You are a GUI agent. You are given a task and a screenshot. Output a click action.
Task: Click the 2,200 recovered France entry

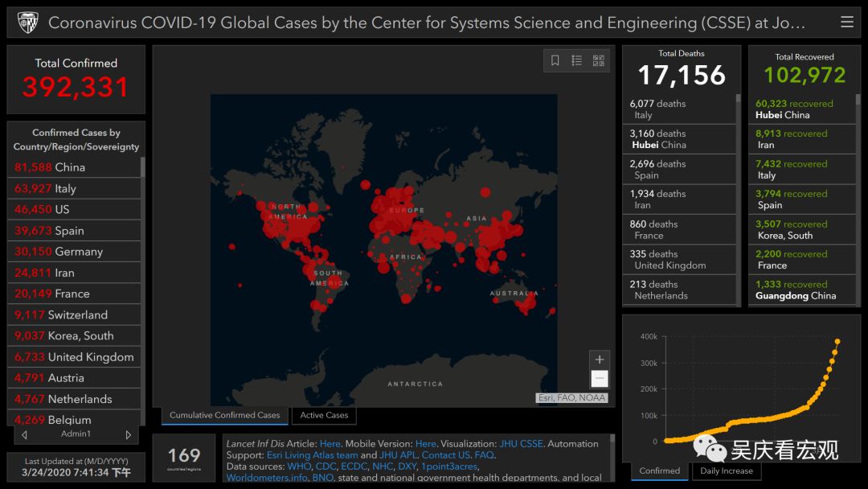[802, 260]
